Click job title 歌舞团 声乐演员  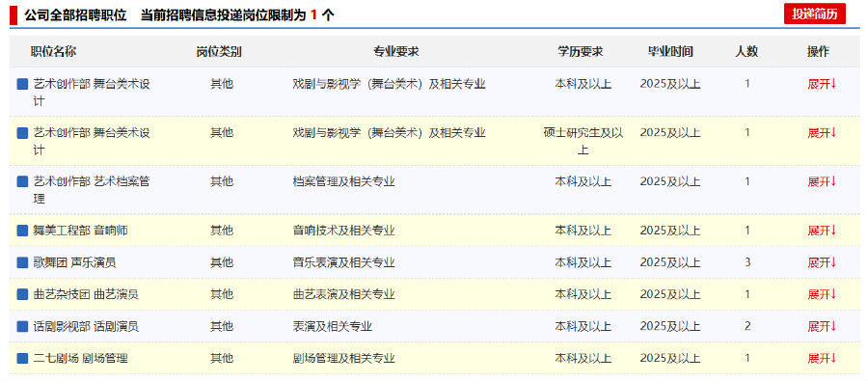coord(74,262)
